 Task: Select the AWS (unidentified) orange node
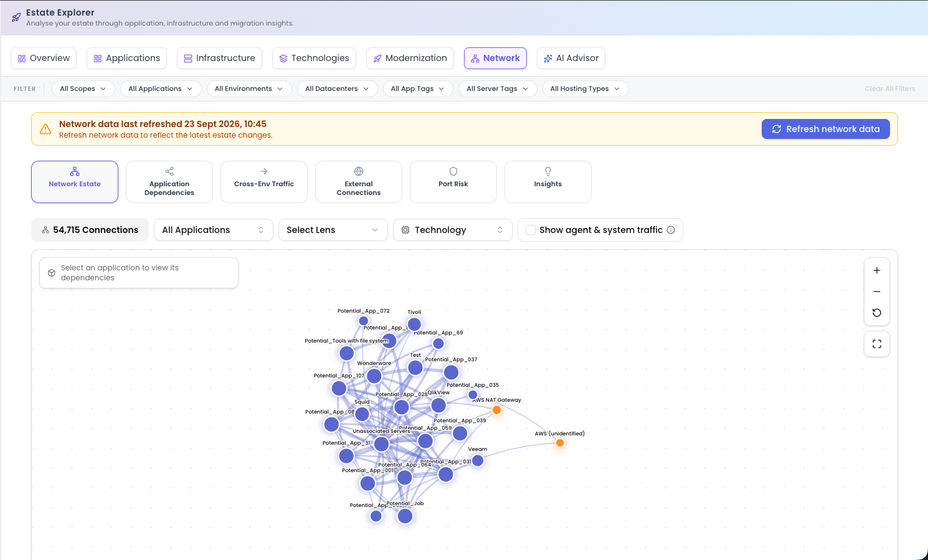[560, 443]
